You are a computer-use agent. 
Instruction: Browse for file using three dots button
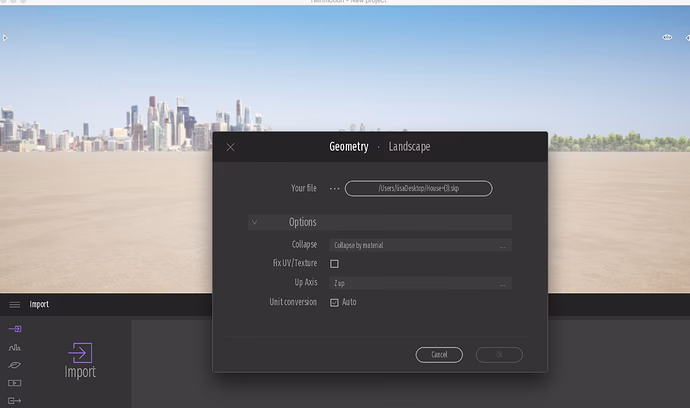click(x=334, y=188)
